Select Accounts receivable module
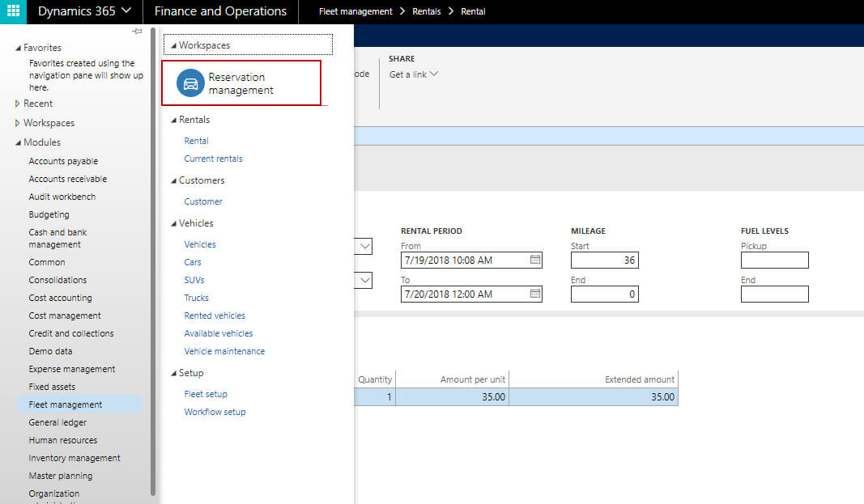This screenshot has height=504, width=864. click(x=68, y=179)
